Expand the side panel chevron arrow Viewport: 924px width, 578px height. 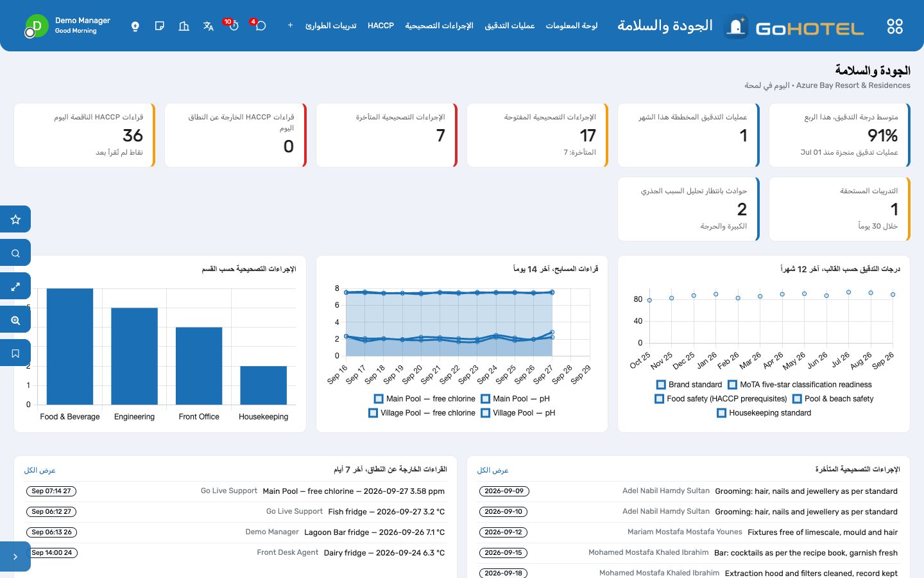(15, 557)
